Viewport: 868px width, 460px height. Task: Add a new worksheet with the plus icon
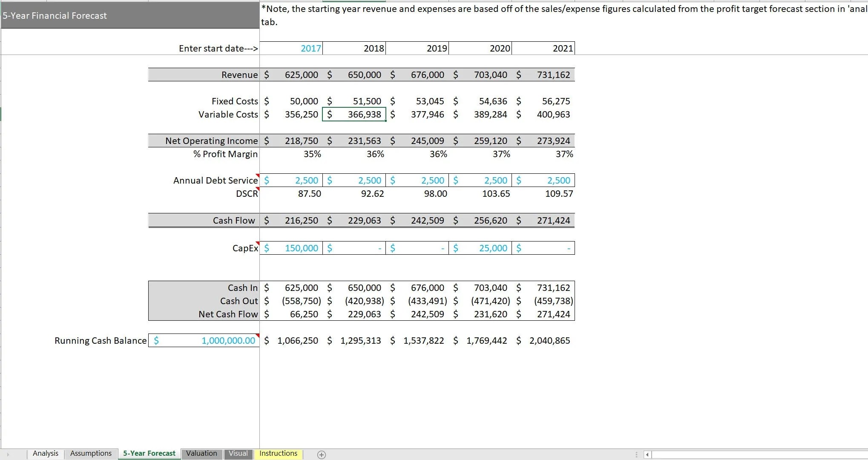point(321,454)
